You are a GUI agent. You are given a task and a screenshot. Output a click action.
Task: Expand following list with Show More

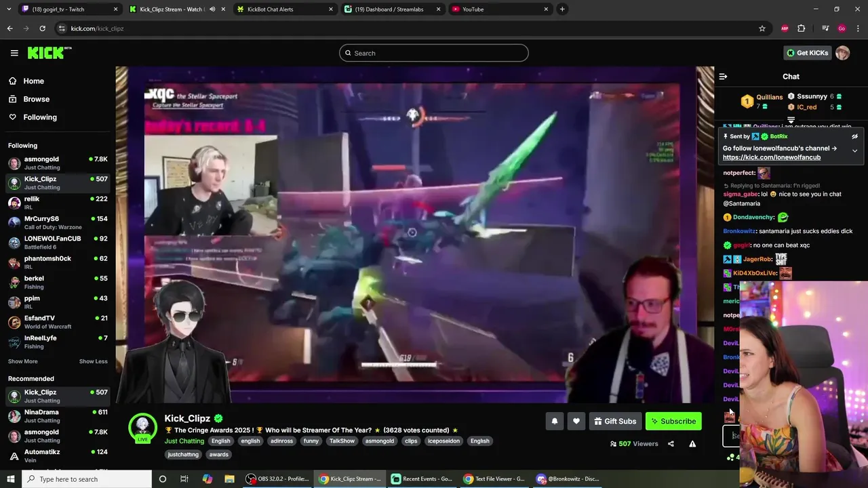point(22,361)
